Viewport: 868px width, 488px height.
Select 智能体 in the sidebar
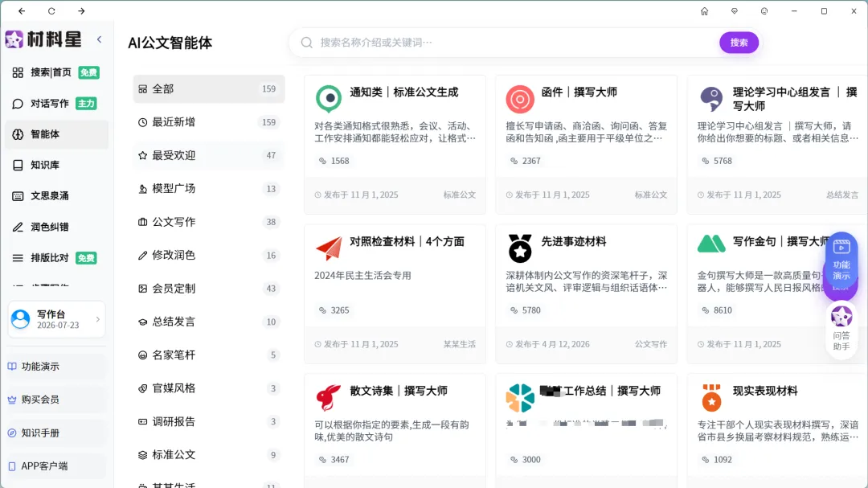56,134
